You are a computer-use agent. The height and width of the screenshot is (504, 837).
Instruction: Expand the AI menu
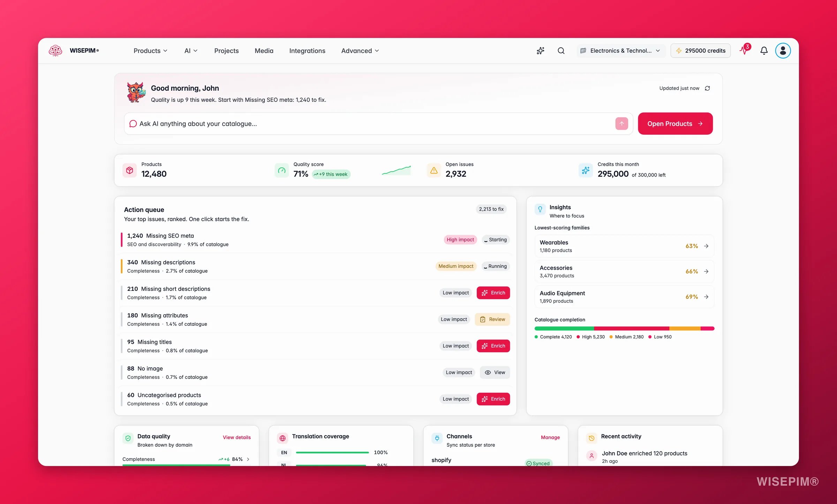click(191, 51)
